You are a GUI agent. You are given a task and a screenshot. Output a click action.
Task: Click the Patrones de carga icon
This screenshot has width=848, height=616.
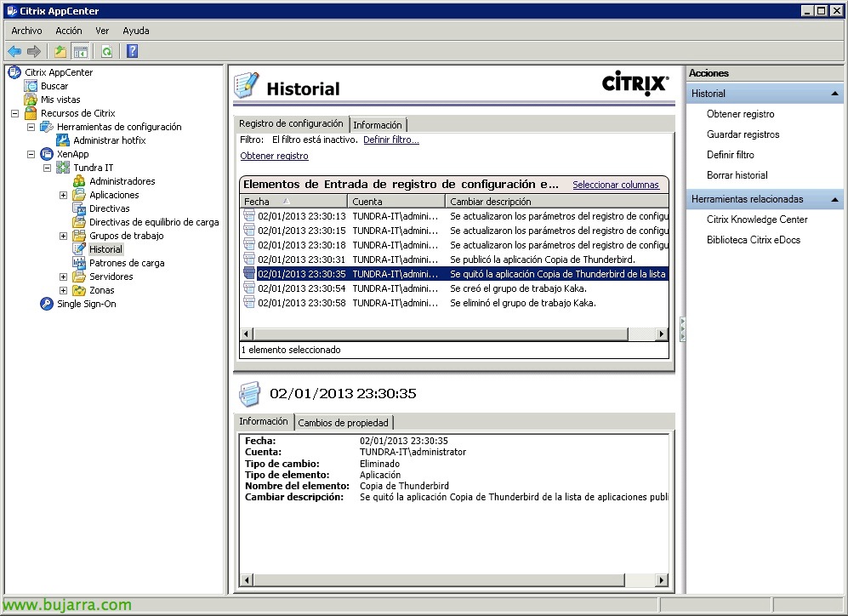click(x=79, y=263)
